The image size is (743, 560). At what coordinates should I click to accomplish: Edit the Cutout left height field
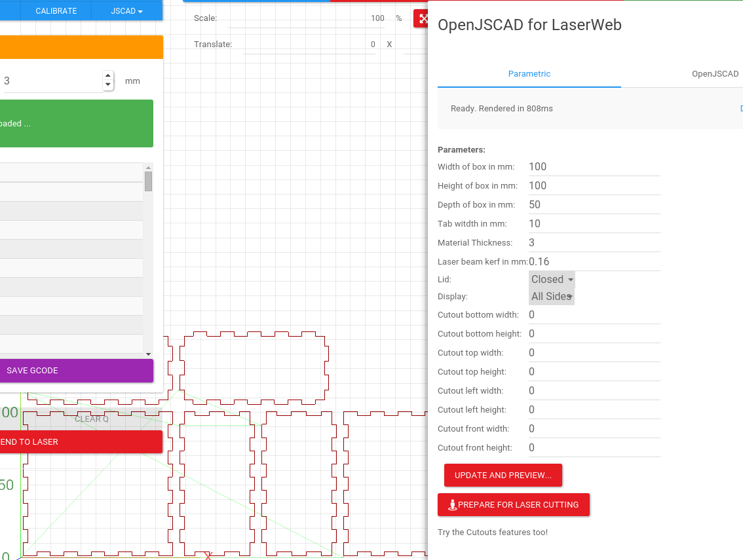pyautogui.click(x=594, y=410)
